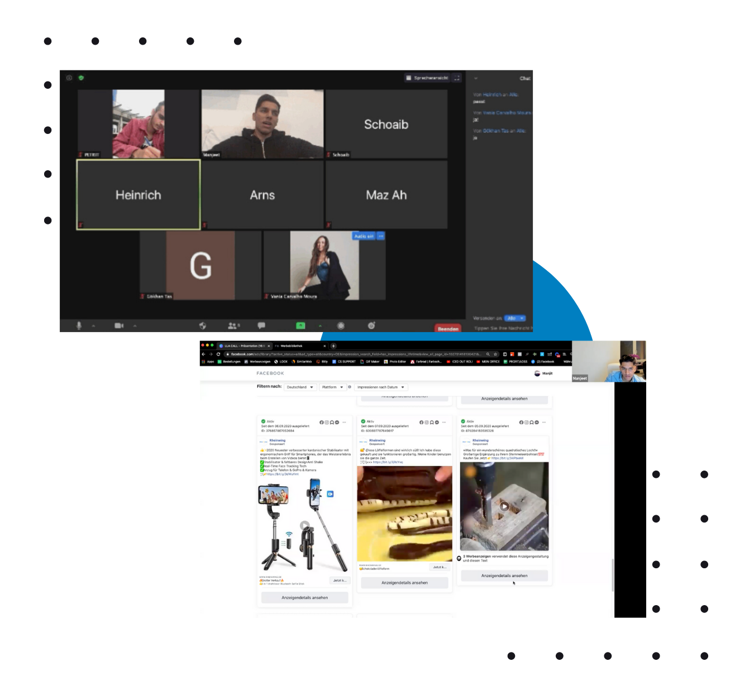The height and width of the screenshot is (700, 754).
Task: Mute the microphone in Zoom toolbar
Action: (x=79, y=325)
